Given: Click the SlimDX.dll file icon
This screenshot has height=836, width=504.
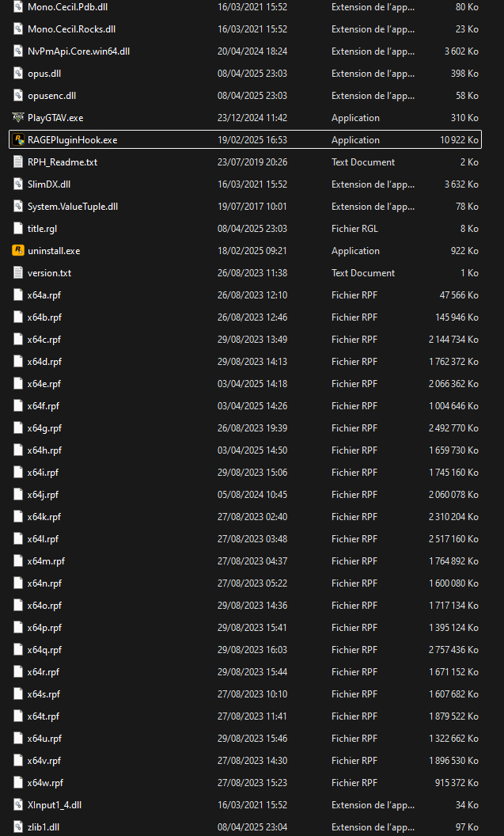Looking at the screenshot, I should click(x=19, y=184).
